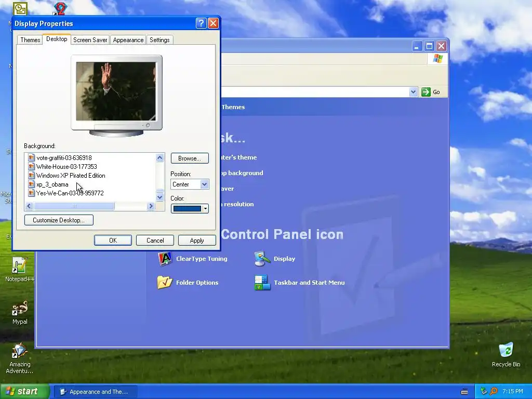Open the Settings tab
Screen dimensions: 532x399
pos(159,40)
